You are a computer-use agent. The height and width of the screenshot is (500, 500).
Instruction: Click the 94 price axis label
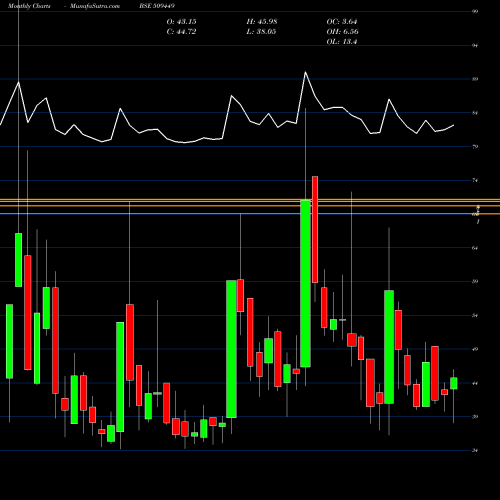pos(475,45)
